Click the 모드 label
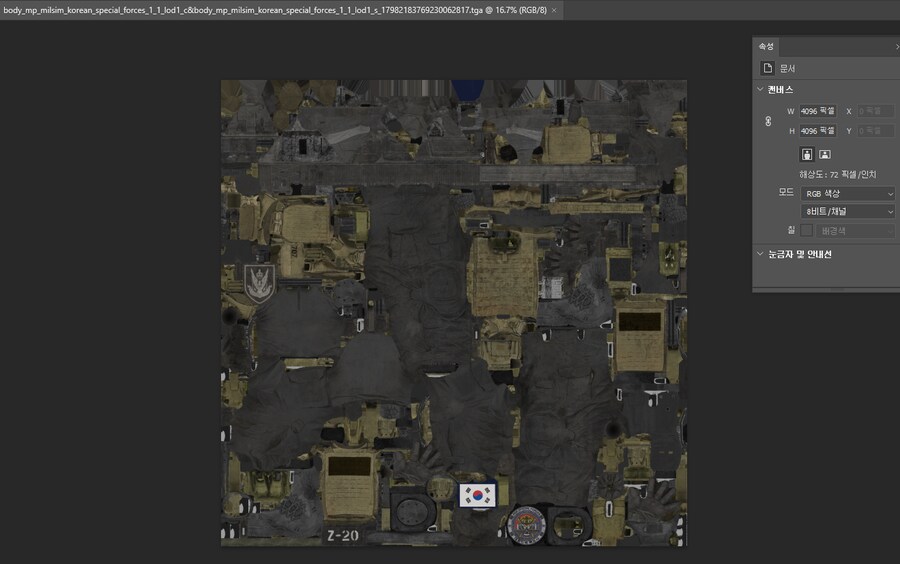 [786, 192]
